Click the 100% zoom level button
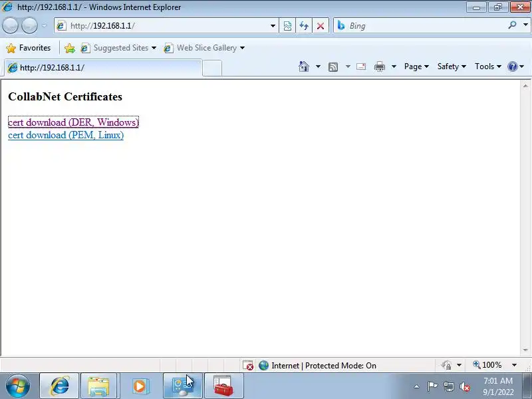Screen dimensions: 532x399 pos(487,364)
